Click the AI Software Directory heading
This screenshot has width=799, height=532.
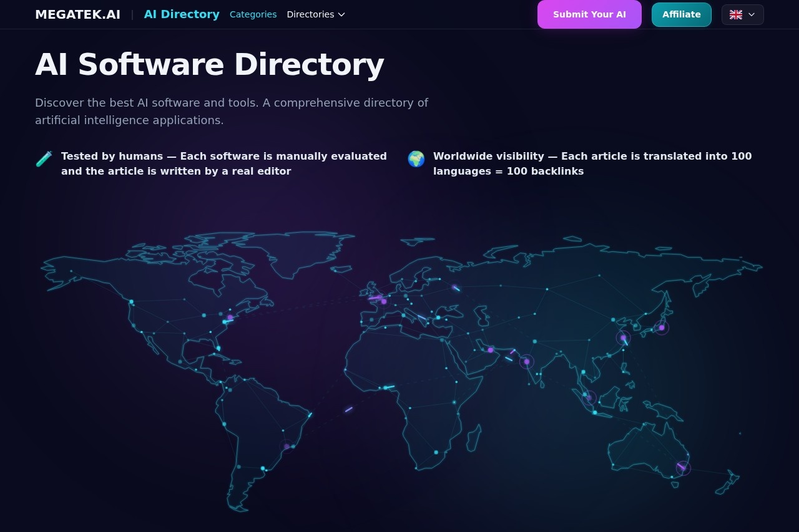(x=209, y=64)
